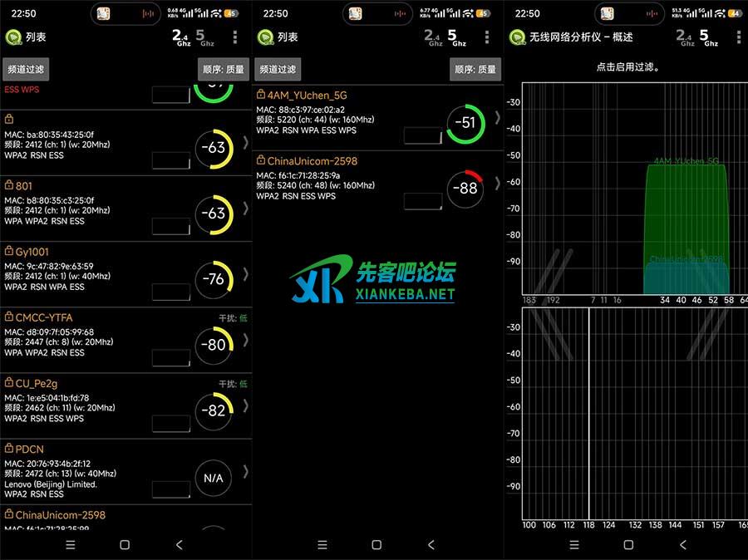Toggle 2.4 GHz band on the graph screen
Viewport: 748px width, 560px height.
coord(685,37)
